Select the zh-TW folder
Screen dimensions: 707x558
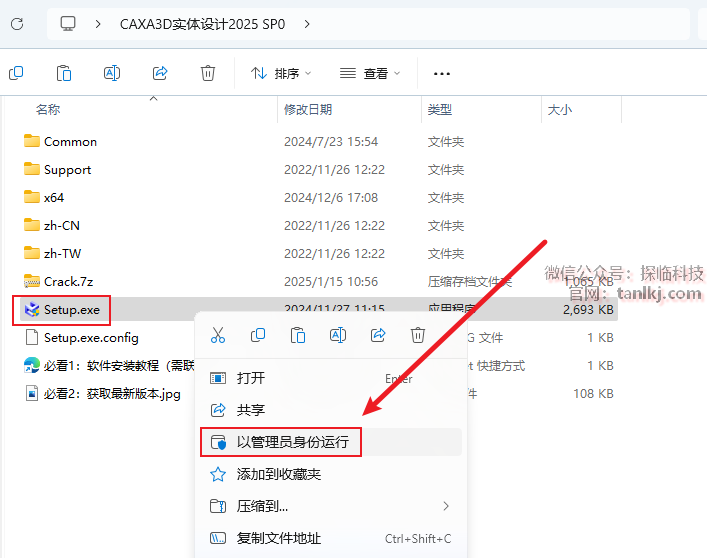pos(63,253)
